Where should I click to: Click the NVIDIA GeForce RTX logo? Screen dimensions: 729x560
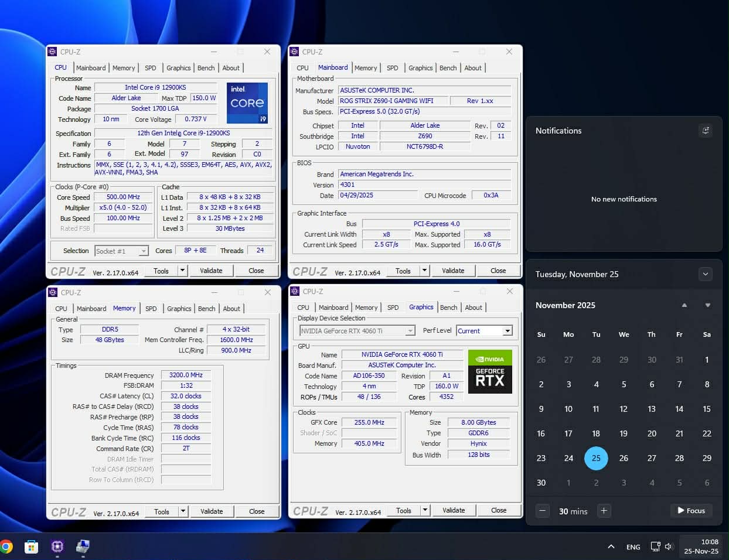[490, 371]
